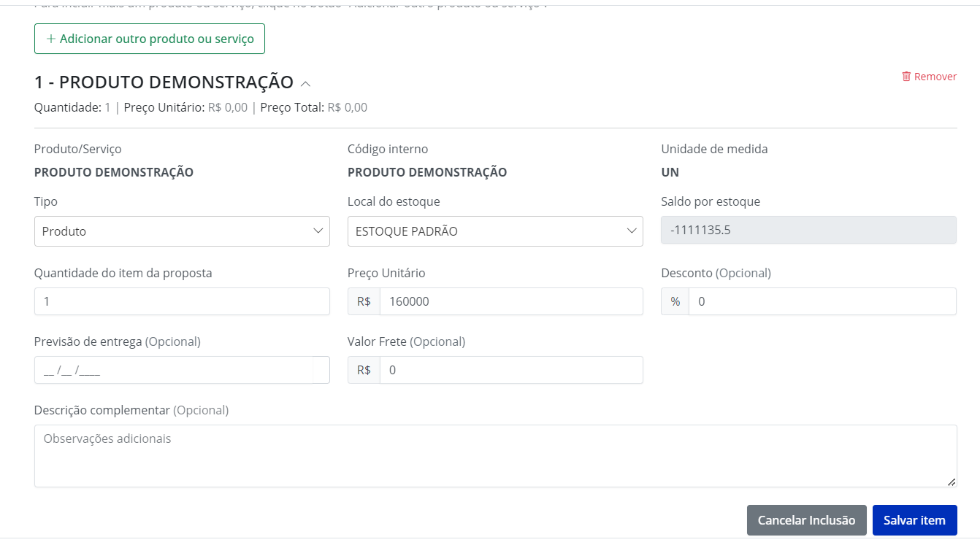This screenshot has height=545, width=980.
Task: Click the plus icon in Adicionar outro produto
Action: [x=51, y=39]
